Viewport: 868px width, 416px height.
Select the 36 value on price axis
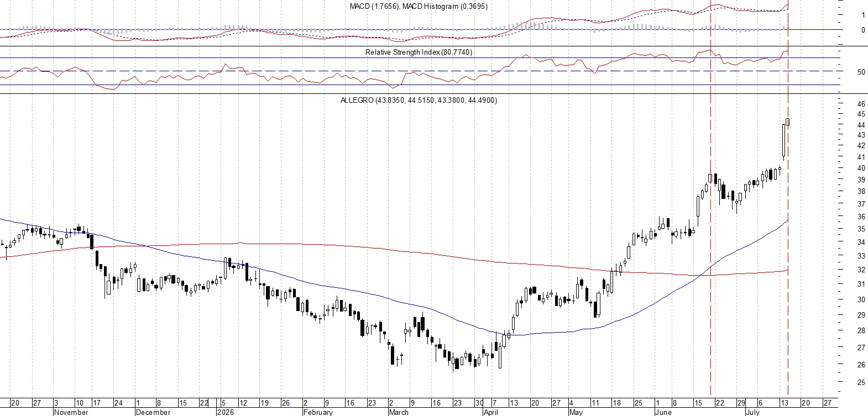(861, 217)
